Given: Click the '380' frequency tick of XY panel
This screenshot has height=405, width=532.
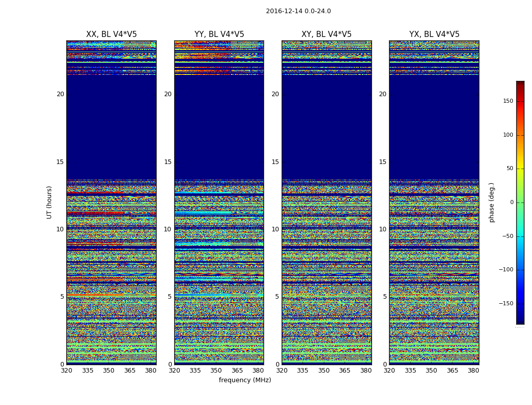Looking at the screenshot, I should 366,371.
